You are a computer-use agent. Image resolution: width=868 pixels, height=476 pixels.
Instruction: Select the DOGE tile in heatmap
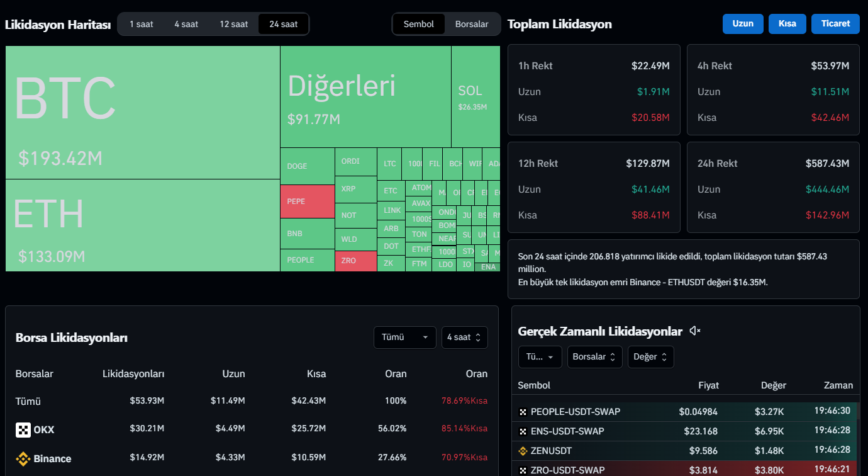(307, 166)
